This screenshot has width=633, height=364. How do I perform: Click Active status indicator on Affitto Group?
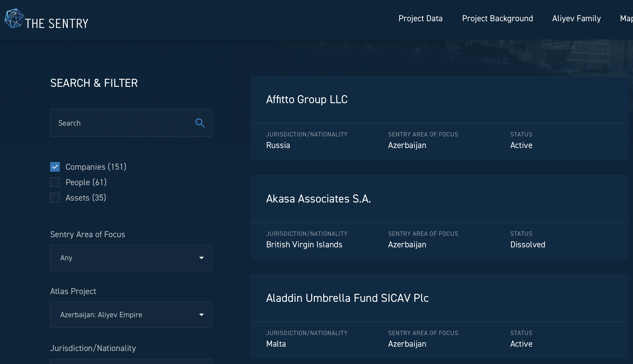(x=521, y=145)
